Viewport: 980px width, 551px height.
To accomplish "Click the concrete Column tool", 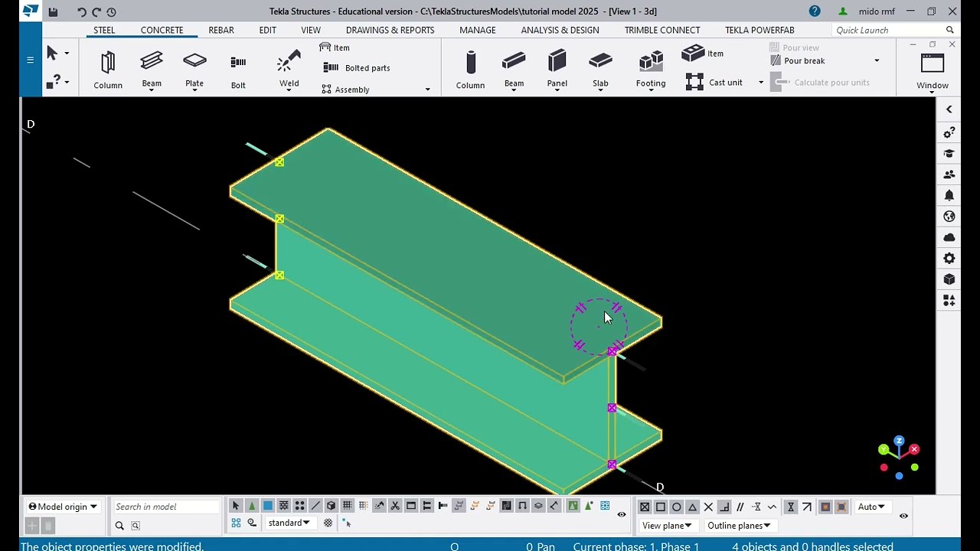I will [x=470, y=70].
